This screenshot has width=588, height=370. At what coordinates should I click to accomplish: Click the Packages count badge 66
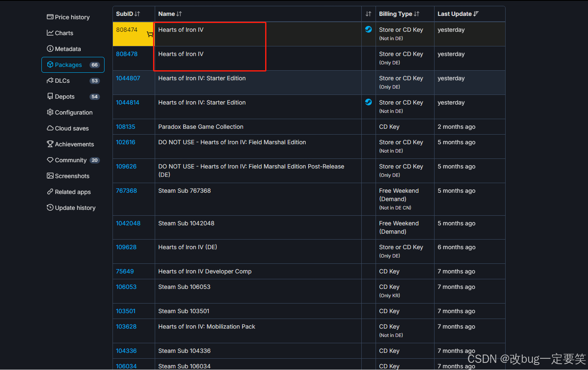click(95, 65)
